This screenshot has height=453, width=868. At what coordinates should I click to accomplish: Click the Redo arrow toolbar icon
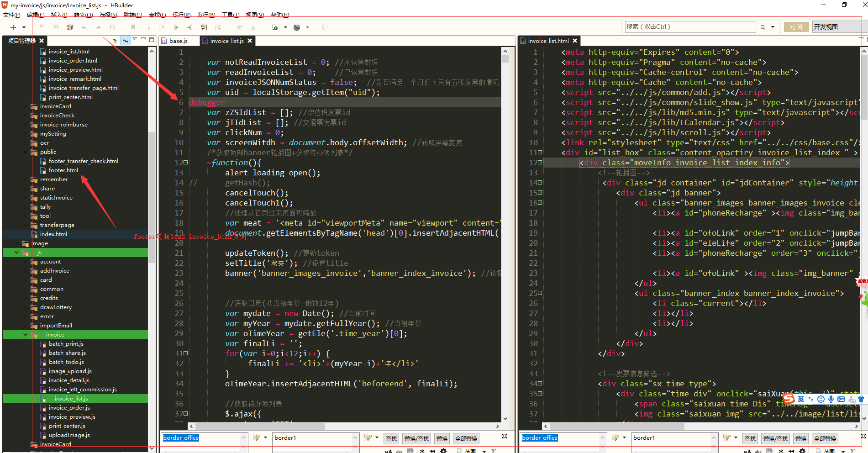98,27
